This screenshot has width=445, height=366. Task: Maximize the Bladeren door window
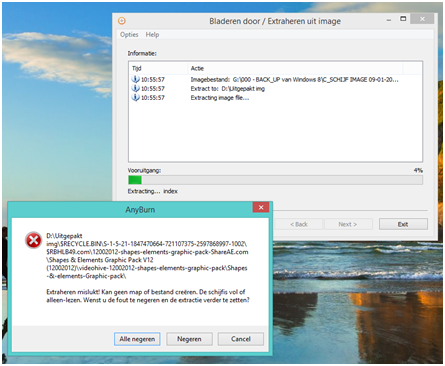pyautogui.click(x=403, y=19)
